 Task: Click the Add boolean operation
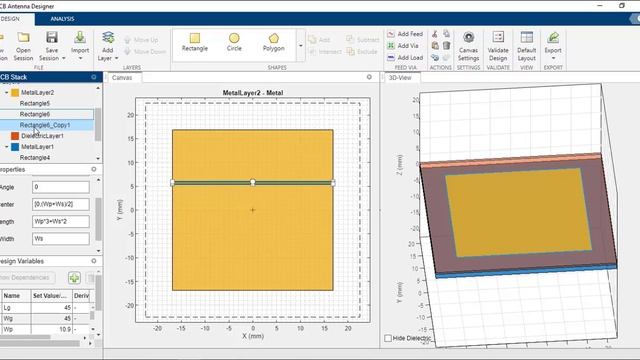(320, 40)
